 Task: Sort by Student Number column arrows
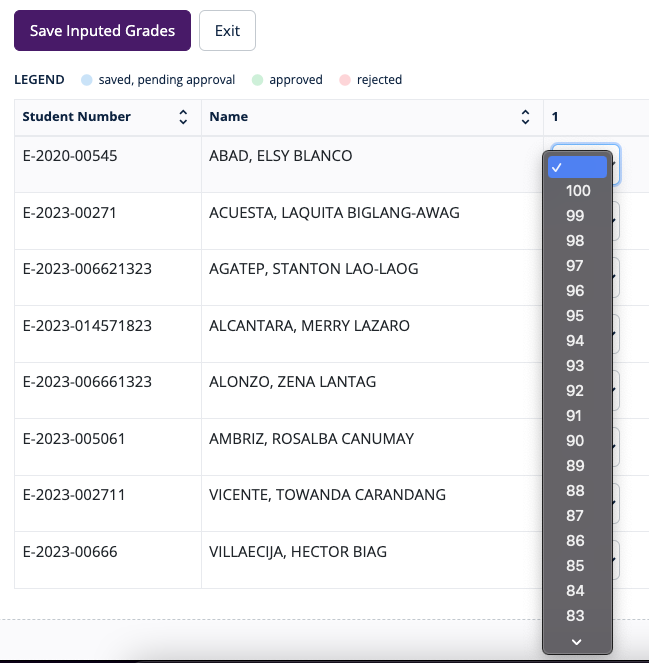click(183, 117)
